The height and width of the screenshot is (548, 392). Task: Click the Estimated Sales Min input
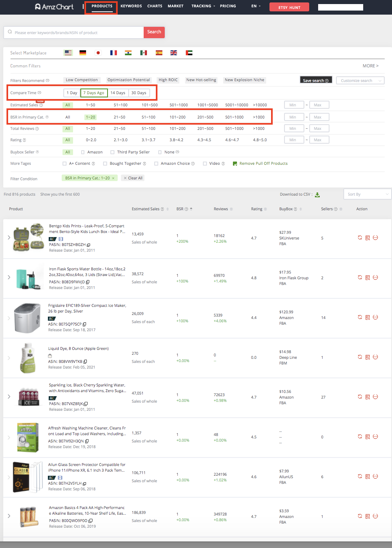[294, 105]
